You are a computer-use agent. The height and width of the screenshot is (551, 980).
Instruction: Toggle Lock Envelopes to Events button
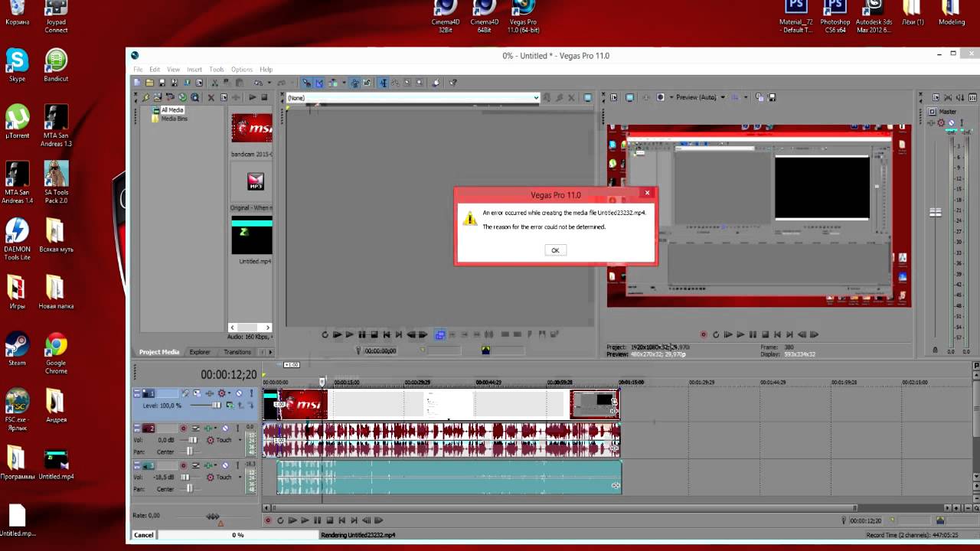coord(354,83)
